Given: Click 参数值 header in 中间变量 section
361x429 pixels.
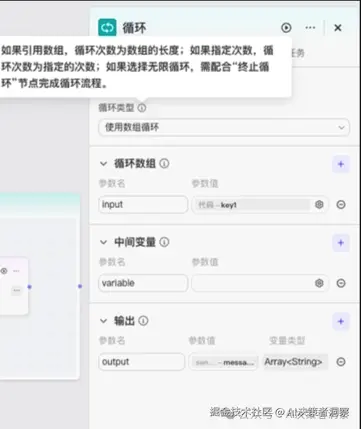Looking at the screenshot, I should [205, 262].
